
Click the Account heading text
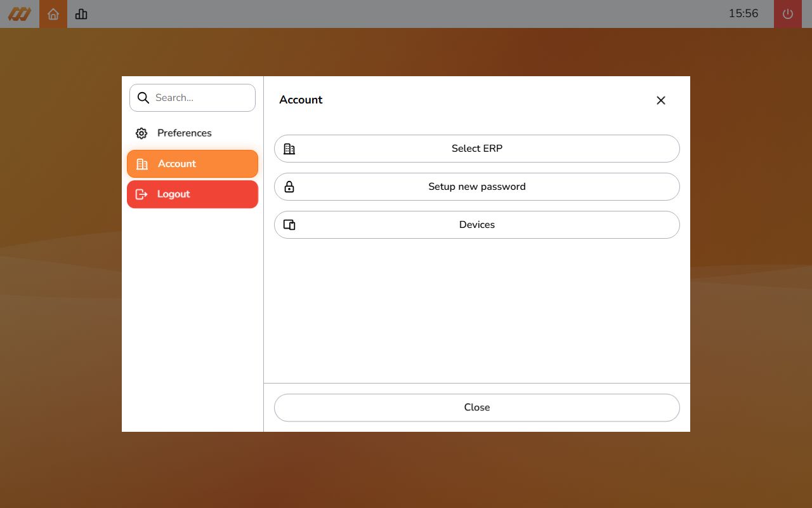(301, 100)
